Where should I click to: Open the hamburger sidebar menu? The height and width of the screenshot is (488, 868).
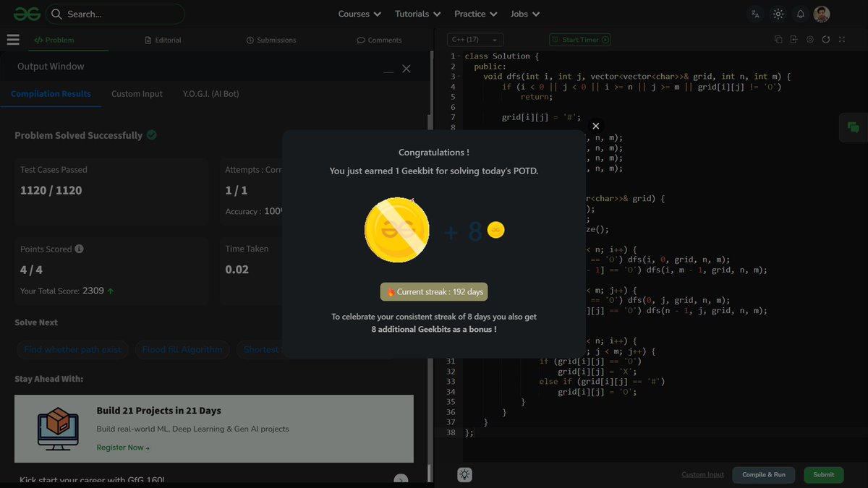(13, 40)
